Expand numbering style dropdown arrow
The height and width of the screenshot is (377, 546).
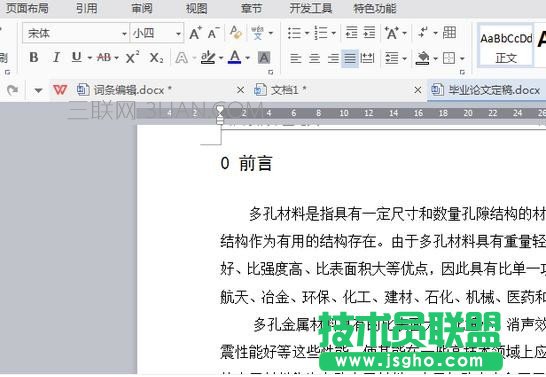334,33
